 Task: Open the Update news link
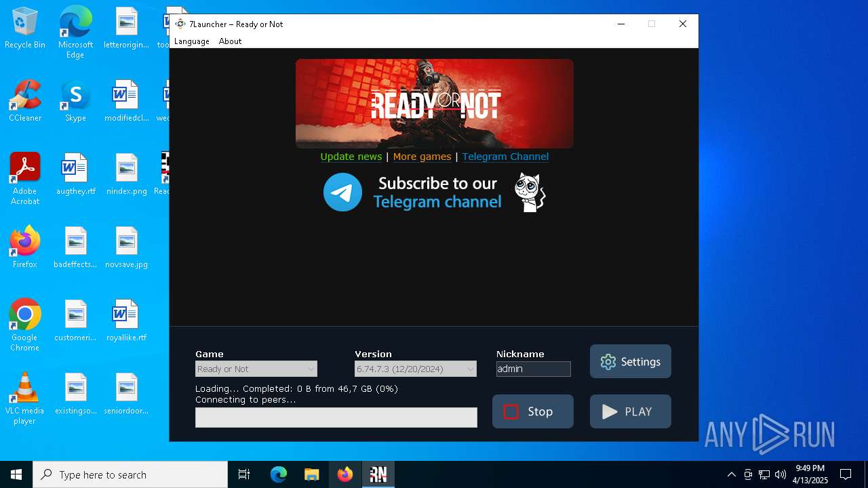point(351,157)
